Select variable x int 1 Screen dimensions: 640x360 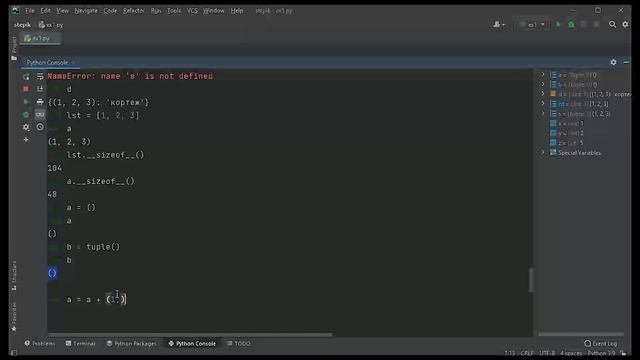567,123
